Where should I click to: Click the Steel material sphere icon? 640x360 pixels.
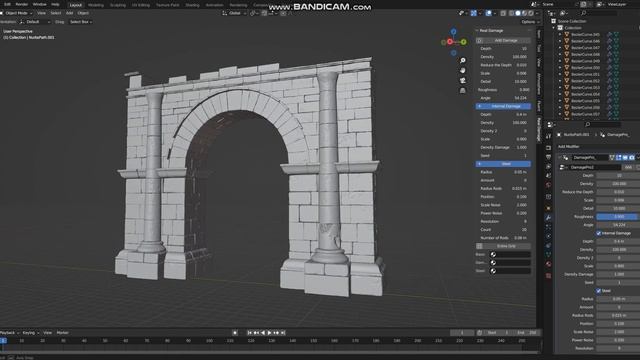tap(493, 271)
